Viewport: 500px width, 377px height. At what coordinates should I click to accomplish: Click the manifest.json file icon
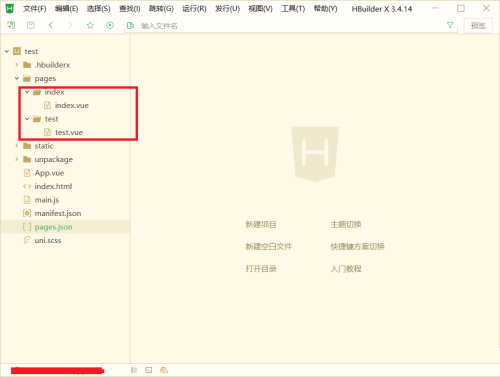[x=27, y=213]
